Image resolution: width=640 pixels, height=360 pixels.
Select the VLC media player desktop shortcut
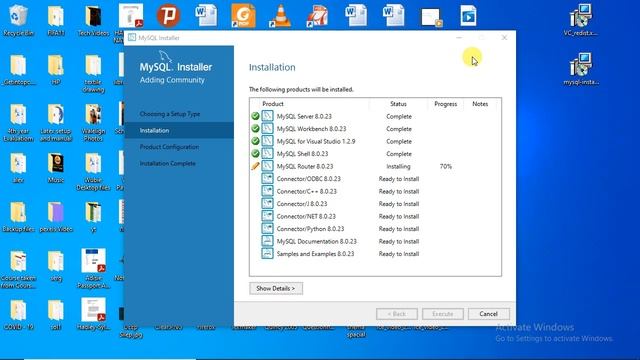tap(280, 16)
